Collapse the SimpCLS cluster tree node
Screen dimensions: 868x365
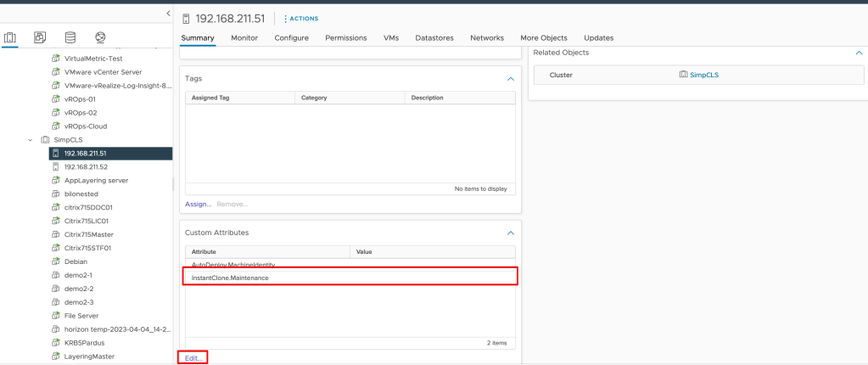coord(31,140)
